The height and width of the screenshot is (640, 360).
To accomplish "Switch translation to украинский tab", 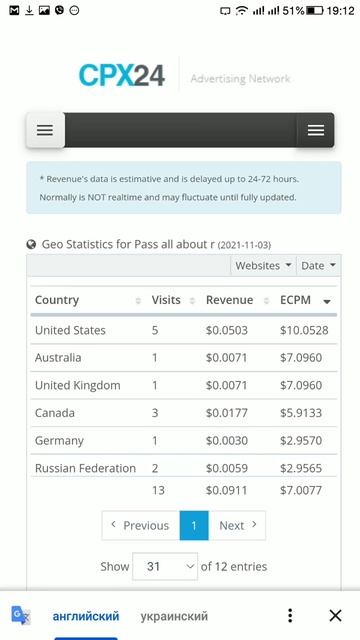I will [x=174, y=616].
